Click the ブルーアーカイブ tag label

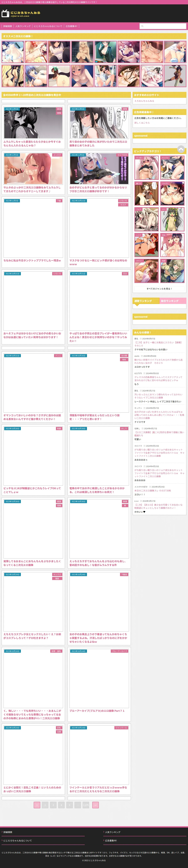click(x=119, y=651)
